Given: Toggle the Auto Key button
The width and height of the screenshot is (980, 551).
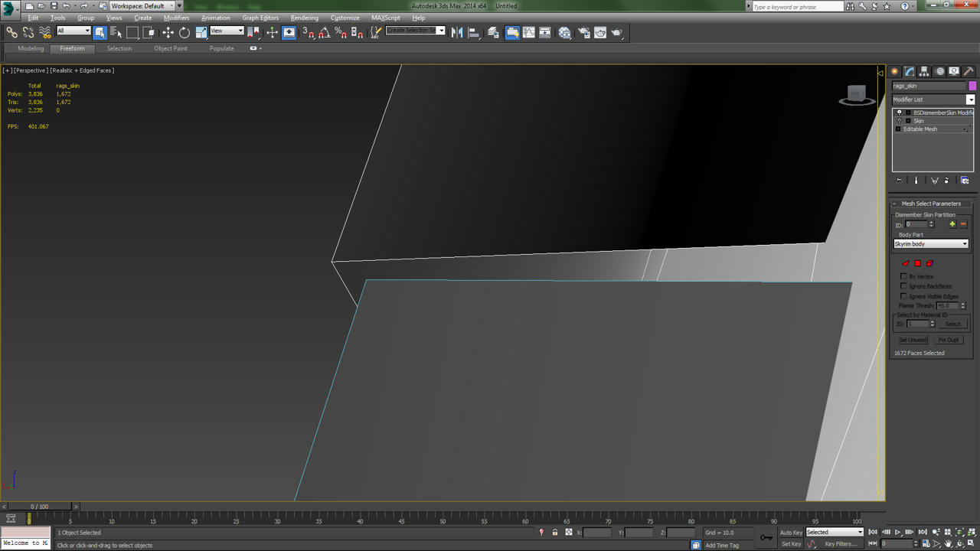Looking at the screenshot, I should coord(791,532).
